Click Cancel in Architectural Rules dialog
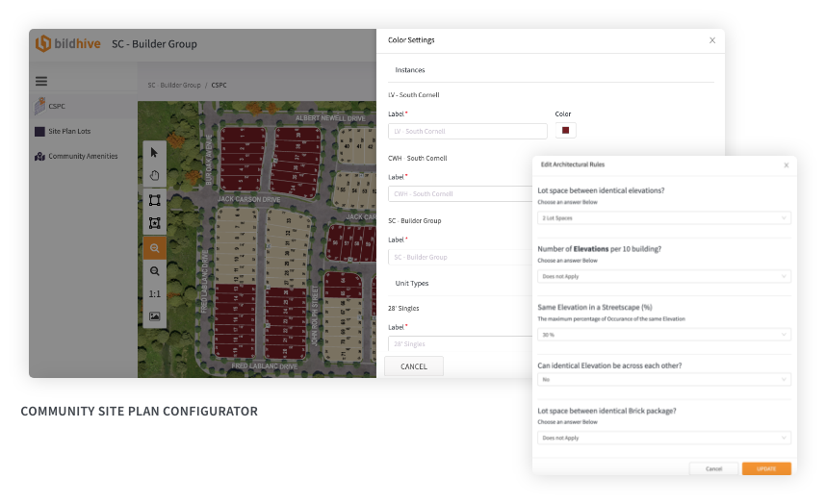The width and height of the screenshot is (826, 504). [713, 468]
